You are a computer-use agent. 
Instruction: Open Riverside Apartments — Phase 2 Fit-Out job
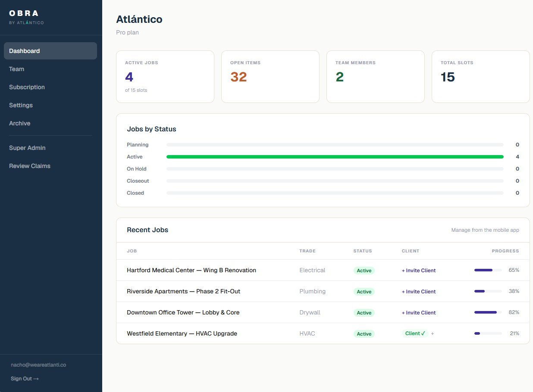tap(184, 291)
